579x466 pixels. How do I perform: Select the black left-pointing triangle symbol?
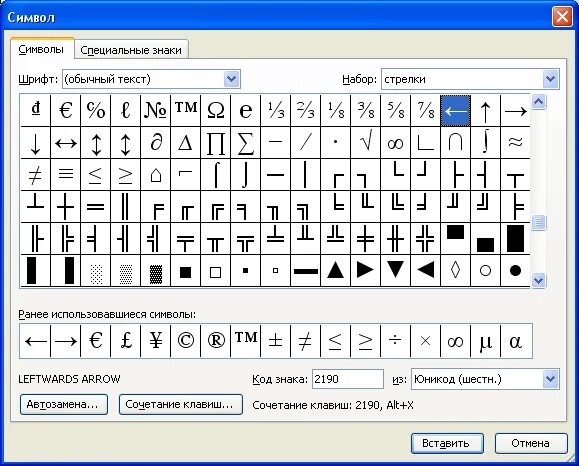425,271
